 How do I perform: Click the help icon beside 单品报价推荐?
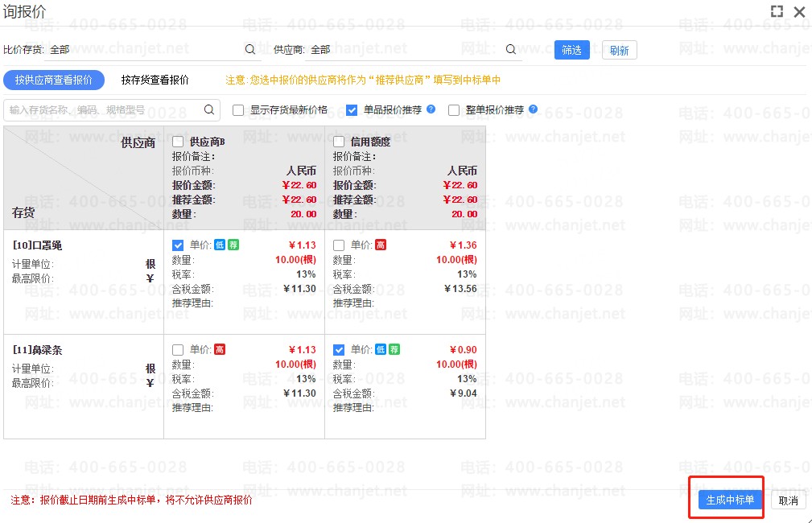431,109
